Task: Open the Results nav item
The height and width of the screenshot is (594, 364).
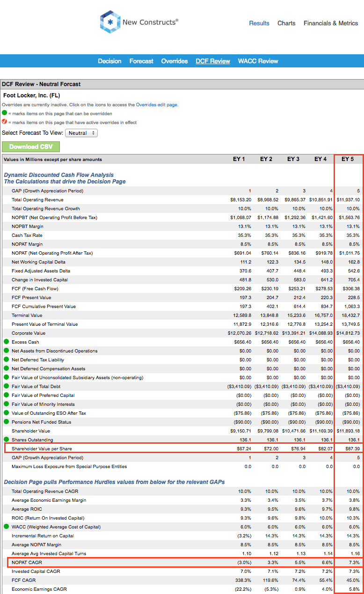Action: coord(259,23)
